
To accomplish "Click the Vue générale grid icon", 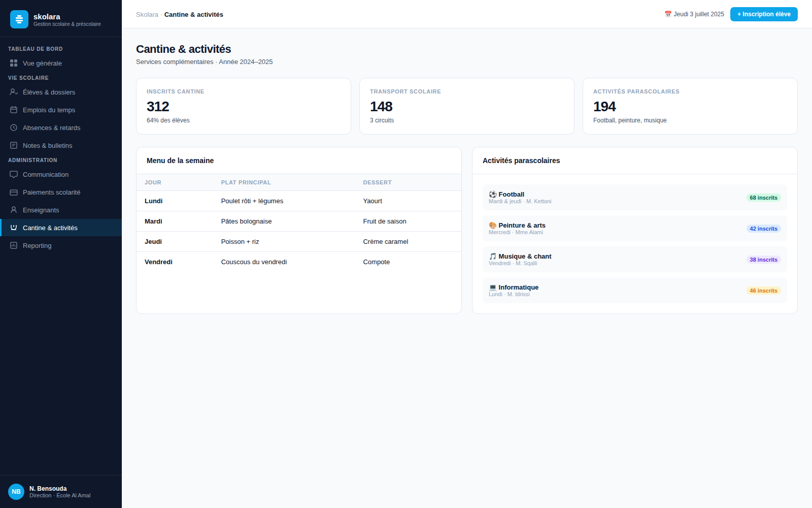I will tap(14, 63).
